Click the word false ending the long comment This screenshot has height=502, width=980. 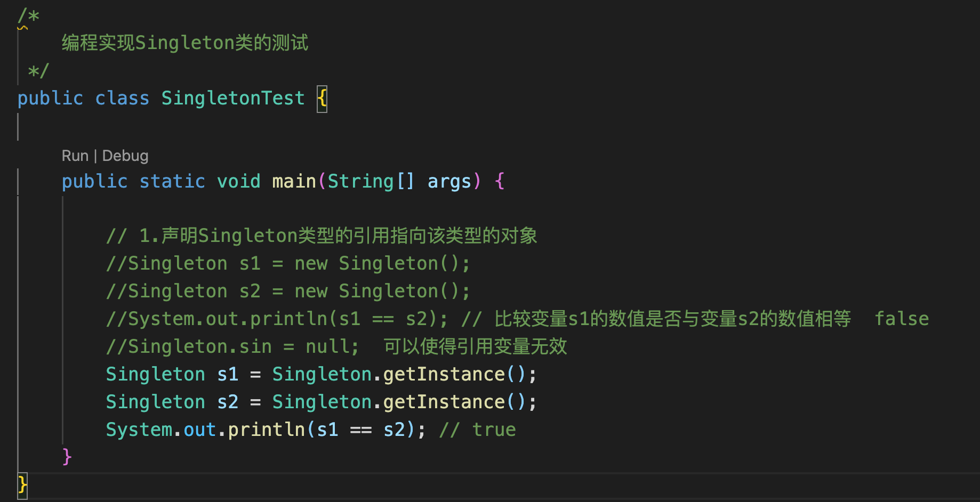pyautogui.click(x=902, y=319)
